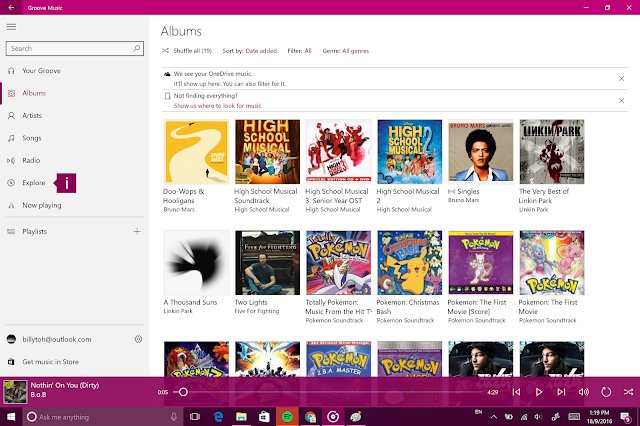Screen dimensions: 640x426
Task: Open File Explorer from taskbar
Action: tap(241, 417)
